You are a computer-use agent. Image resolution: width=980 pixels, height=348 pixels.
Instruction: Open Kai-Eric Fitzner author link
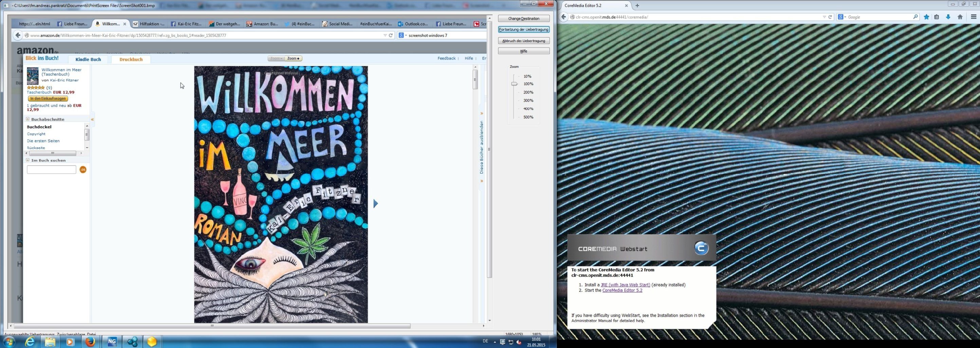(64, 80)
